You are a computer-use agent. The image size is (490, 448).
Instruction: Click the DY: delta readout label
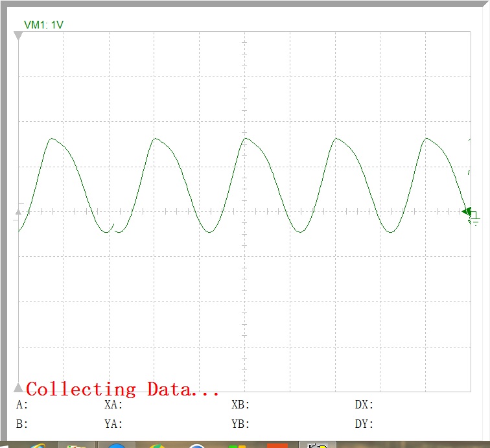(364, 424)
